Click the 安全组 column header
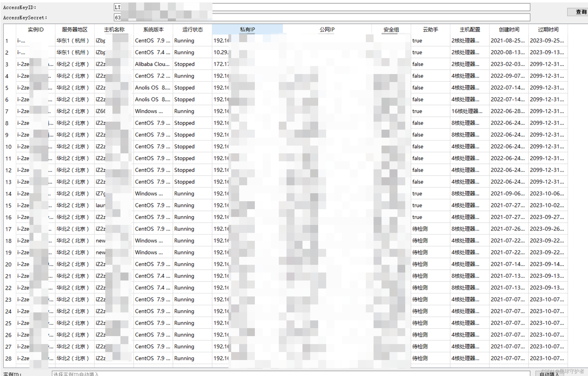Image resolution: width=588 pixels, height=376 pixels. point(391,29)
